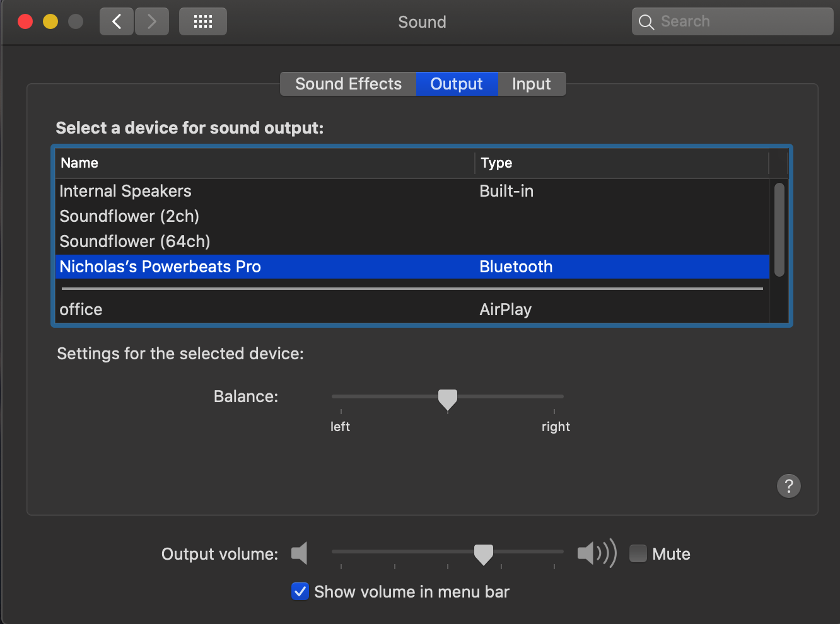Image resolution: width=840 pixels, height=624 pixels.
Task: Select Internal Speakers output device
Action: (125, 191)
